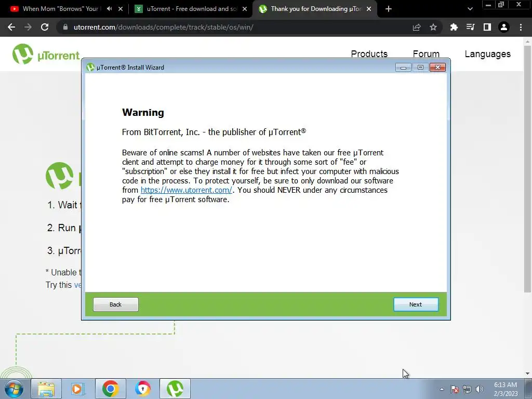Minimize the µTorrent Install Wizard window
Viewport: 532px width, 399px height.
(403, 67)
